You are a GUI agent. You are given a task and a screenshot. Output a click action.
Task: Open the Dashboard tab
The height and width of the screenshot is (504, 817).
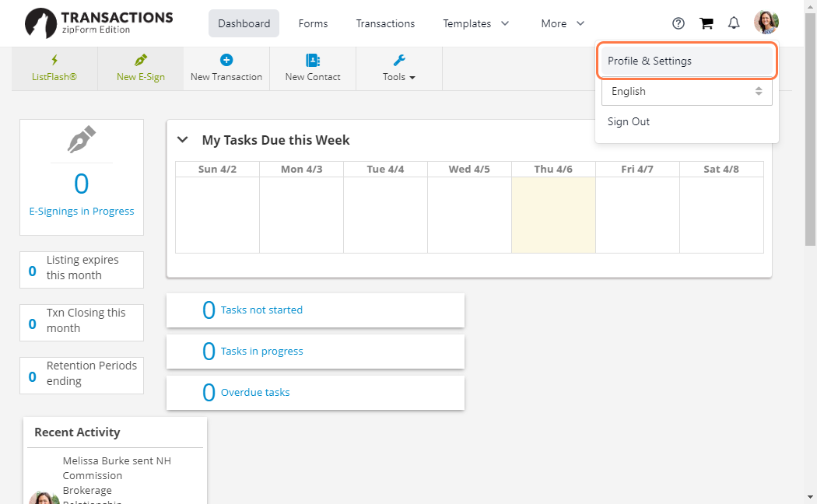pos(244,23)
